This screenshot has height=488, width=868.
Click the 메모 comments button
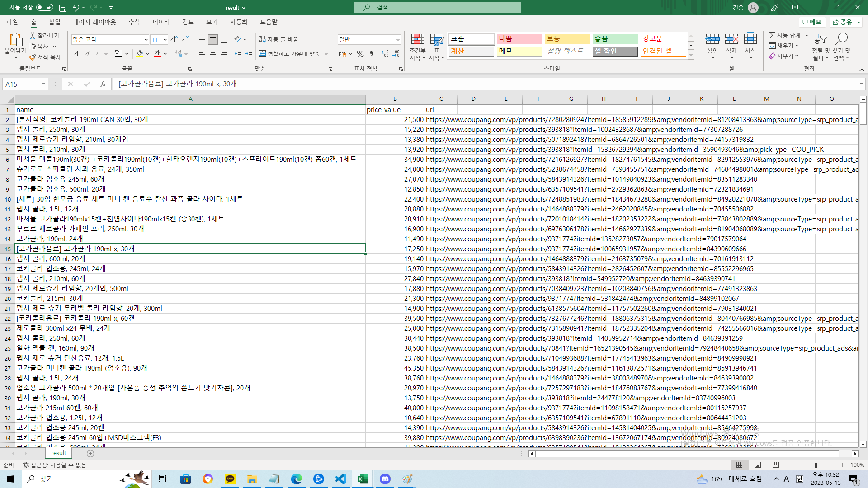click(812, 22)
